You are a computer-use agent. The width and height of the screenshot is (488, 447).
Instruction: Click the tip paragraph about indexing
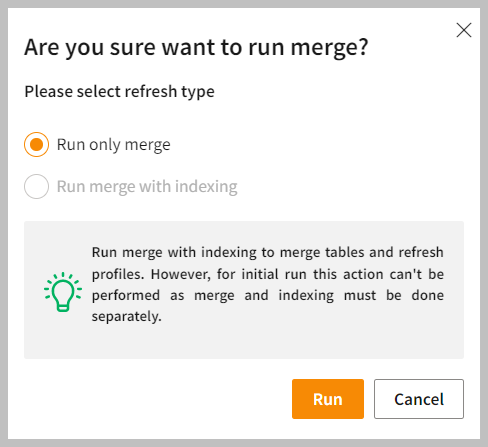click(x=268, y=284)
